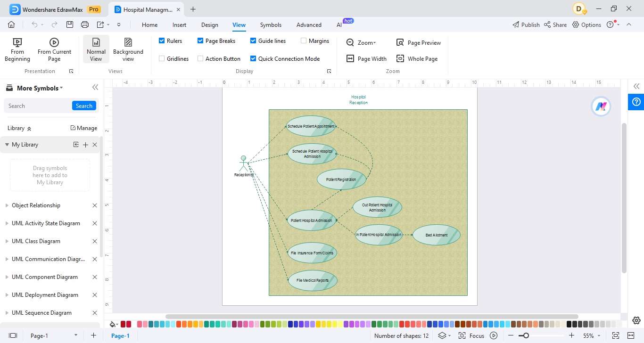Click the Share button

[555, 25]
